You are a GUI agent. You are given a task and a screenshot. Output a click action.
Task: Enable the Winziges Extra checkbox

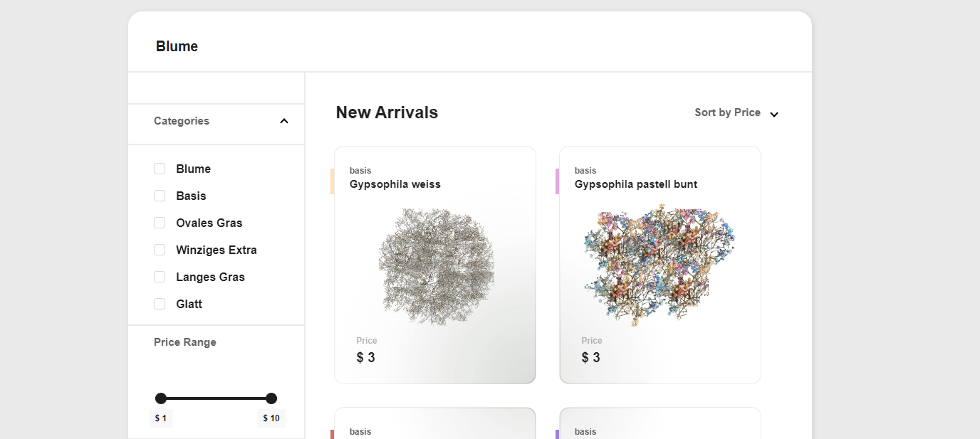[160, 250]
